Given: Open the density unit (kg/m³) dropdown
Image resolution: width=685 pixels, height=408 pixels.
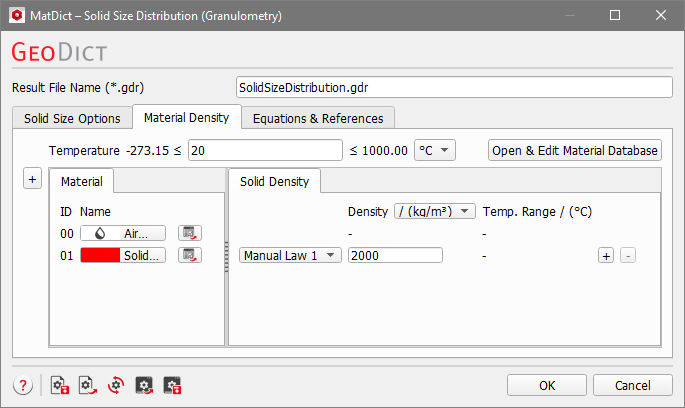Looking at the screenshot, I should coord(435,211).
